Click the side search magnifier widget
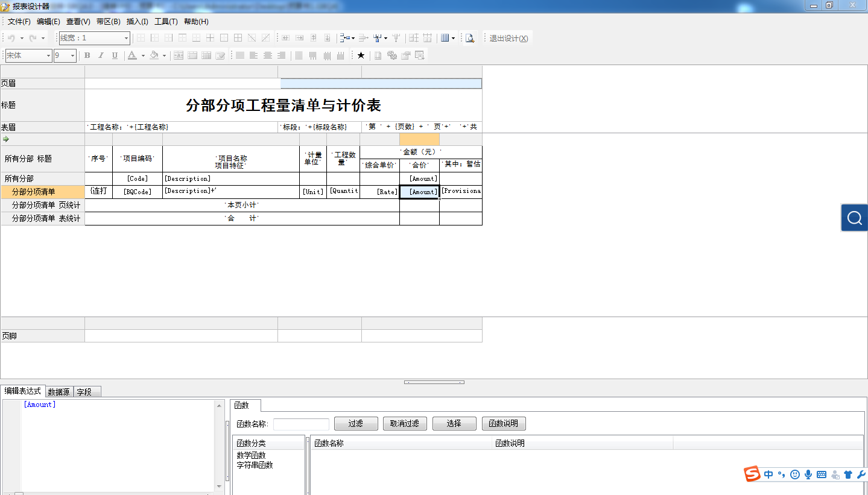The image size is (868, 495). pos(855,218)
